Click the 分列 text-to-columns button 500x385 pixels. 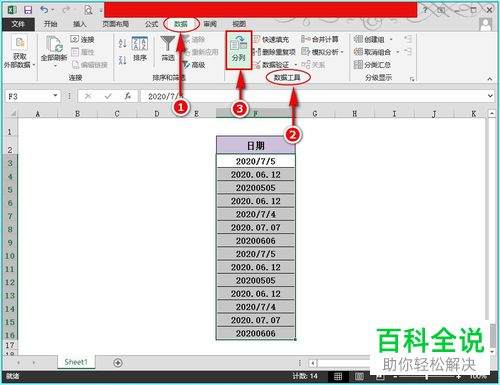click(x=239, y=50)
